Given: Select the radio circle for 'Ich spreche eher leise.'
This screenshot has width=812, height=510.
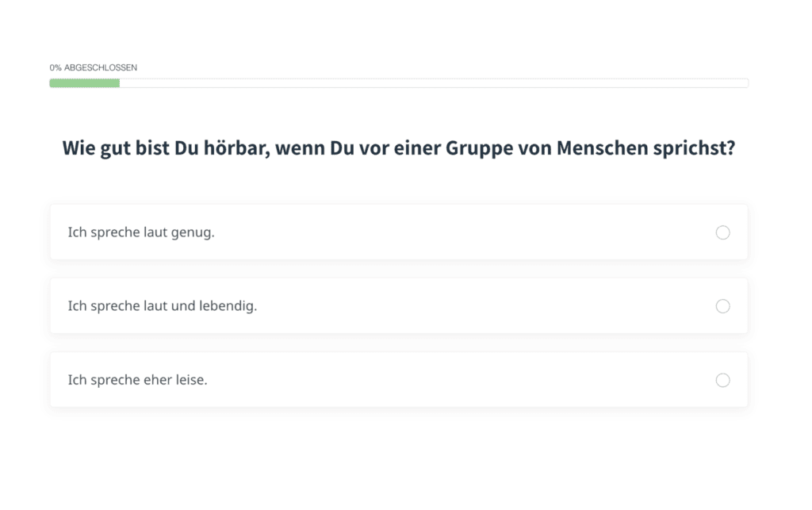Looking at the screenshot, I should tap(722, 380).
